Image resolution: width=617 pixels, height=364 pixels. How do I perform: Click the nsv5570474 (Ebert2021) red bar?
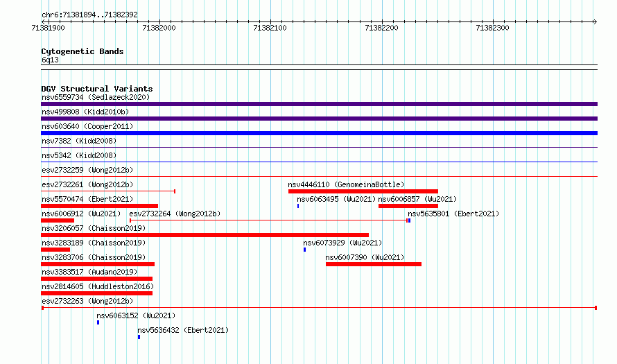tap(100, 206)
